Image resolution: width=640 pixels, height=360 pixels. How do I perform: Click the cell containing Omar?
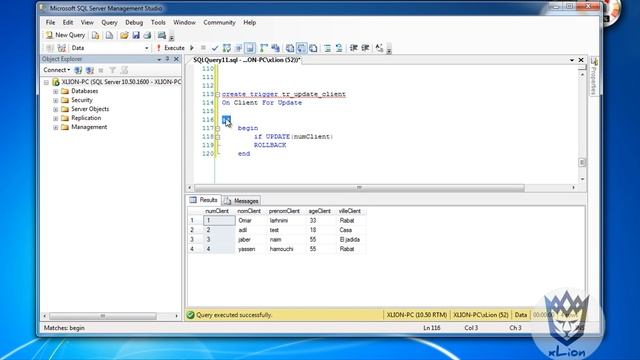[x=250, y=220]
